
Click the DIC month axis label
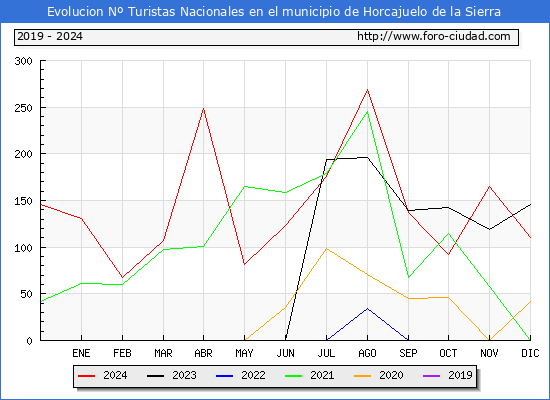pos(530,353)
